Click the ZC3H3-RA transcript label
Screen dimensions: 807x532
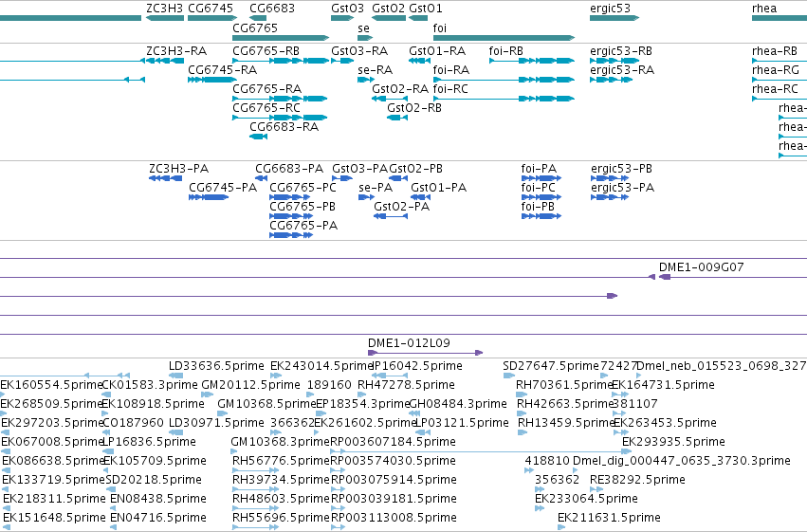[x=176, y=51]
